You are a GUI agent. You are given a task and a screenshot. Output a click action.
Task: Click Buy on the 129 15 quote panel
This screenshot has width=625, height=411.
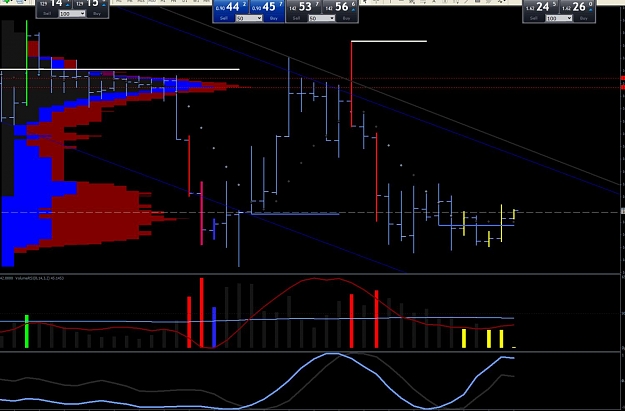[x=97, y=14]
